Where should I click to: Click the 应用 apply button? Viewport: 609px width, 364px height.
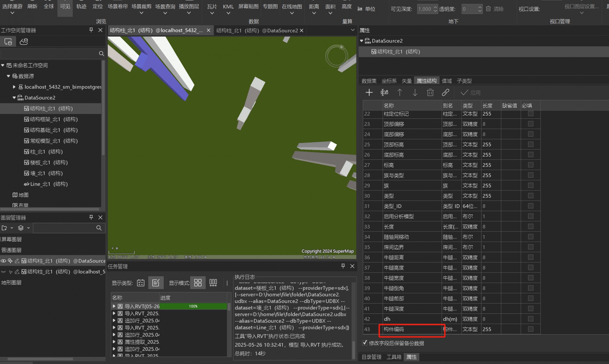point(471,93)
